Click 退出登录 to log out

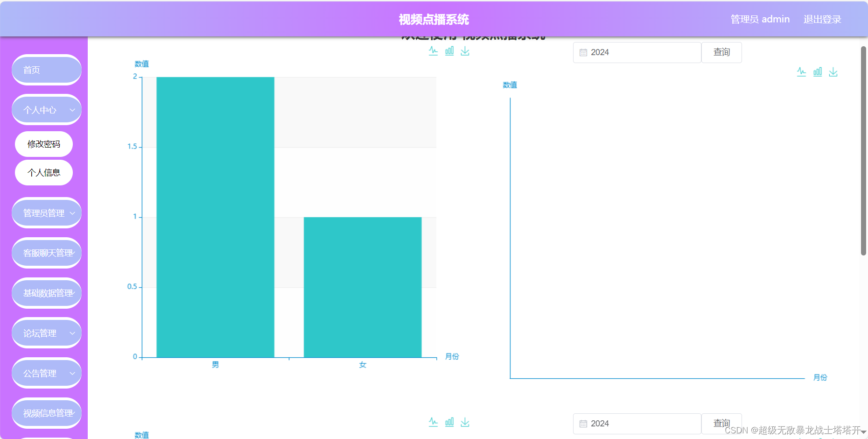[x=822, y=19]
